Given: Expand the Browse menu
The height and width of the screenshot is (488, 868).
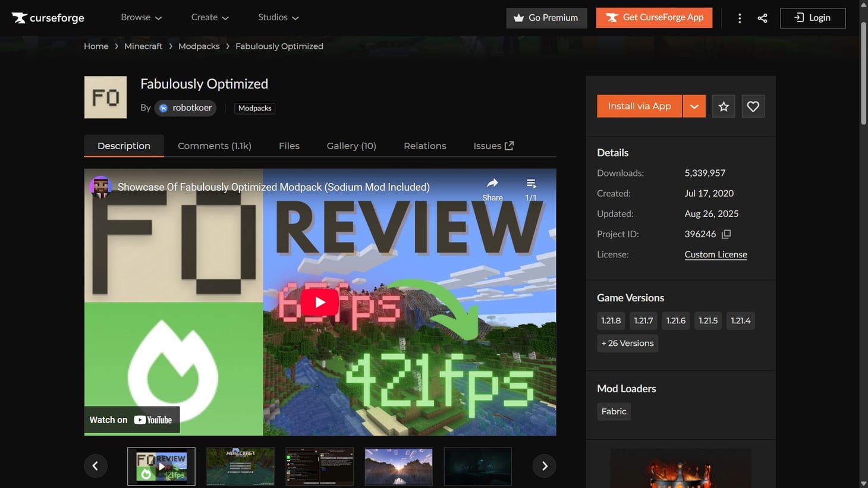Looking at the screenshot, I should [141, 17].
